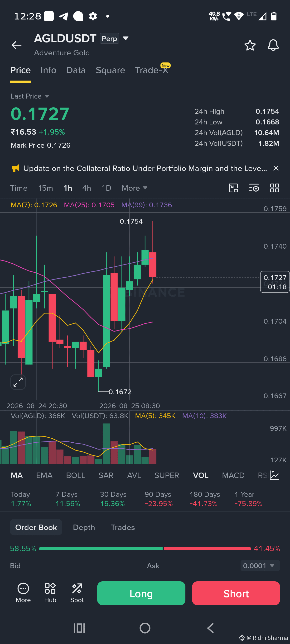Switch to the Info tab

(x=48, y=70)
